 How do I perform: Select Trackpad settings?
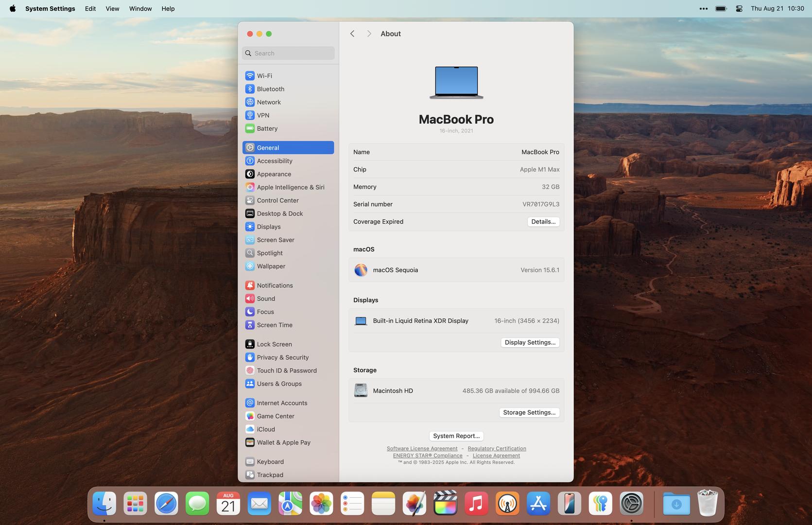288,475
